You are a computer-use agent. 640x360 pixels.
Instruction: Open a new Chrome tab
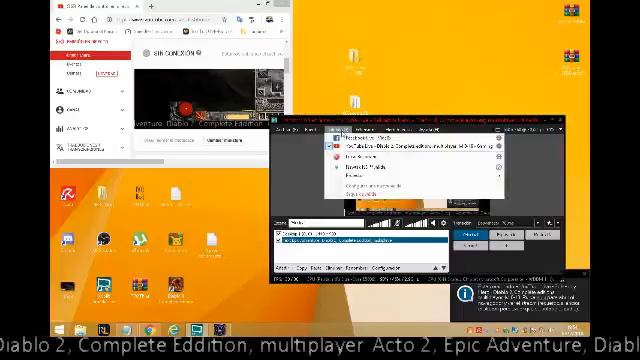click(x=151, y=6)
